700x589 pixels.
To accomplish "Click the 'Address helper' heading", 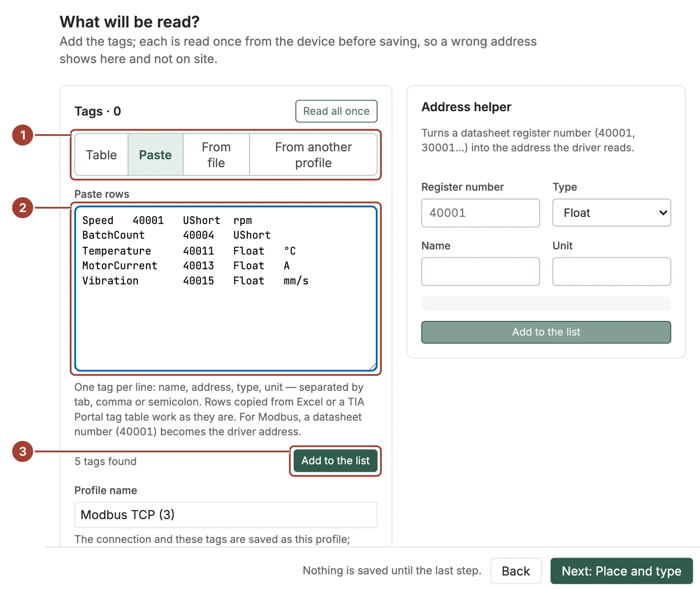I will (466, 107).
